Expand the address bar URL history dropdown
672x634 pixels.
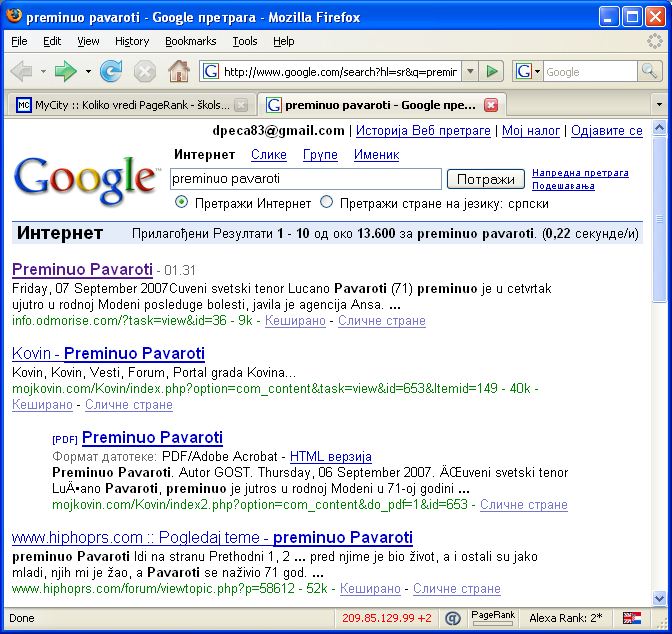[x=470, y=72]
